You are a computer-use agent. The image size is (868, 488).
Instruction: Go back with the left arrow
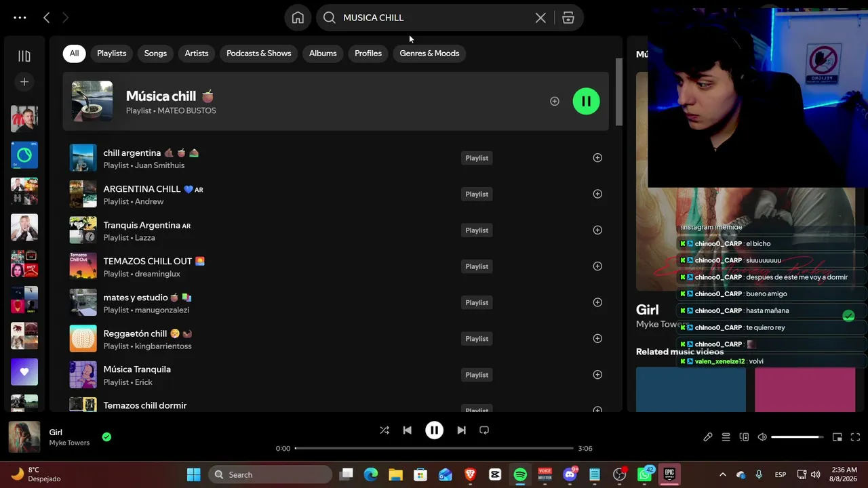46,18
